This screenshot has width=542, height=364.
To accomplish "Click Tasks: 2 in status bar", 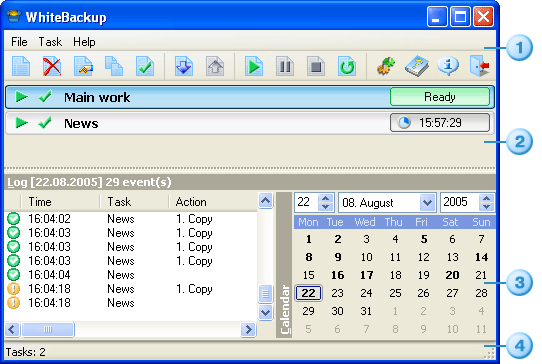I will (26, 352).
